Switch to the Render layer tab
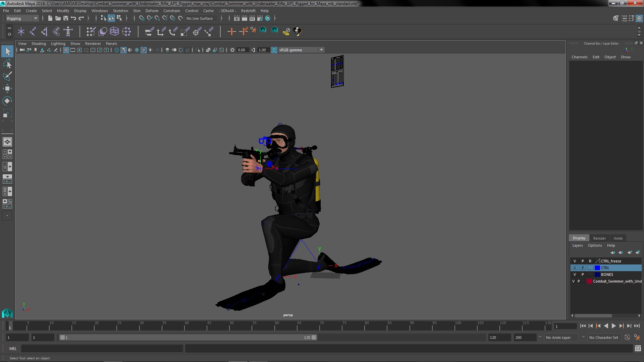Image resolution: width=644 pixels, height=362 pixels. [599, 238]
